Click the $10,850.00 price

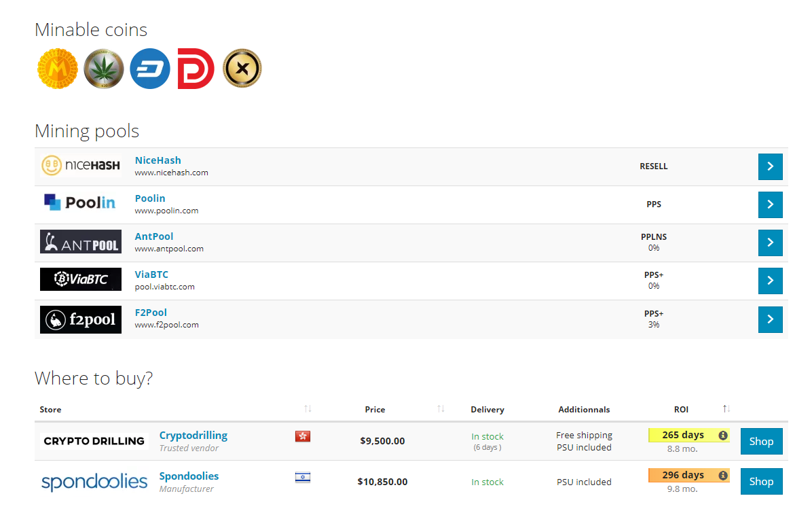(x=382, y=481)
